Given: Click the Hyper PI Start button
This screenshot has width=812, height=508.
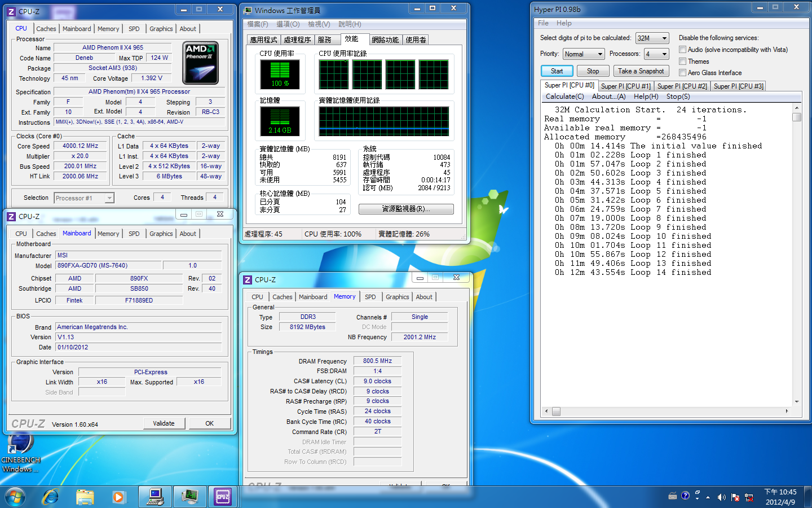Looking at the screenshot, I should (557, 71).
